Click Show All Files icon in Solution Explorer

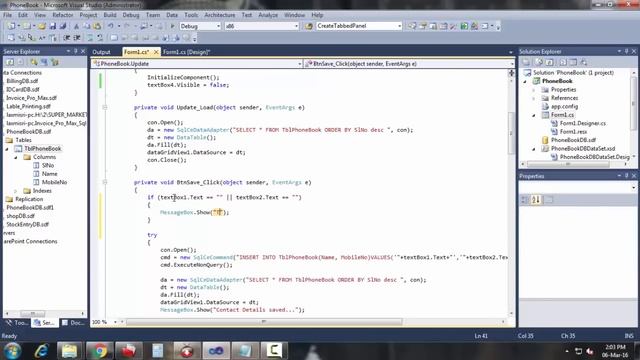click(539, 62)
